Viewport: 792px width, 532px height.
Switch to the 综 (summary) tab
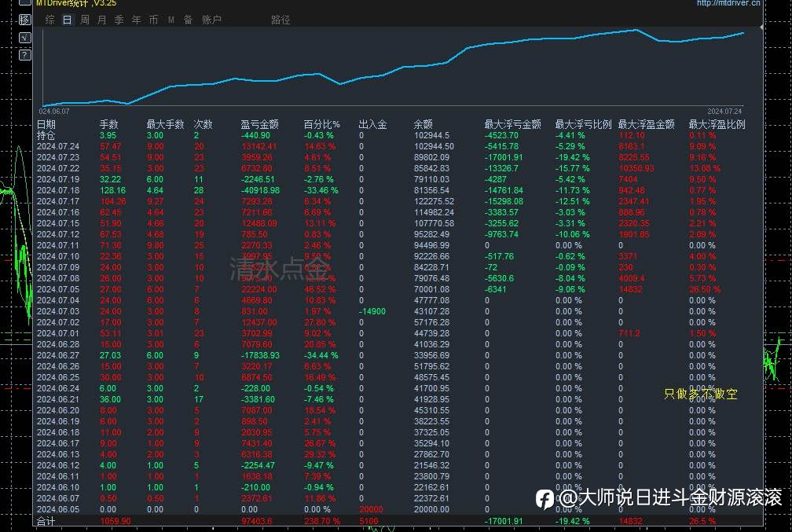tap(50, 20)
